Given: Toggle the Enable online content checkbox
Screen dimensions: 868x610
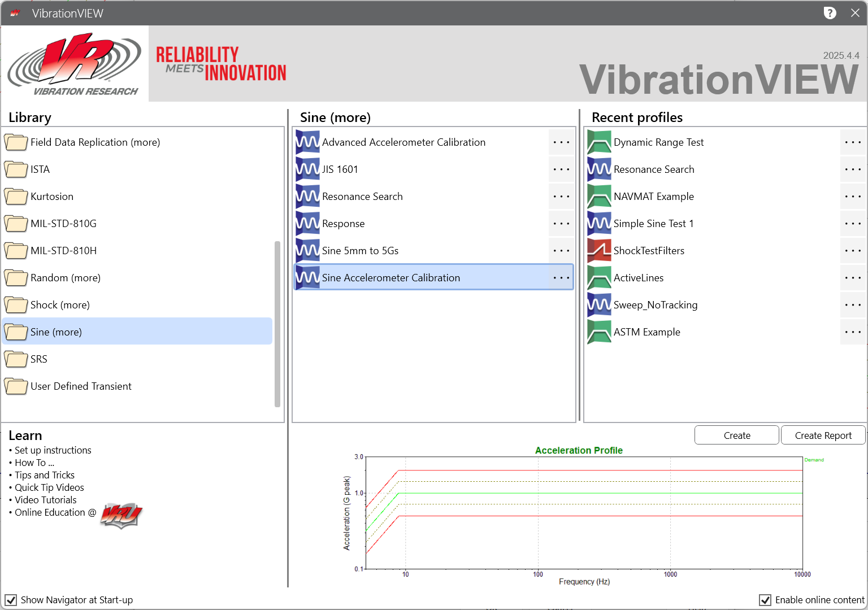Looking at the screenshot, I should click(765, 600).
